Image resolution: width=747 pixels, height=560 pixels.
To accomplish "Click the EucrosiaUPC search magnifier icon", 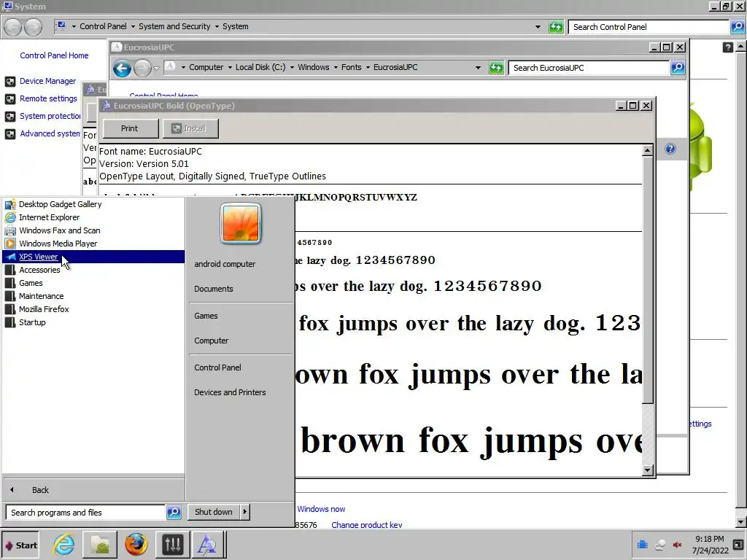I will (678, 68).
